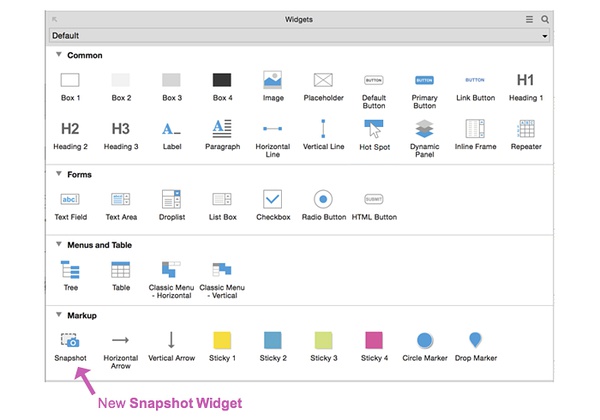600x420 pixels.
Task: Pick the Tree widget icon
Action: pyautogui.click(x=70, y=270)
